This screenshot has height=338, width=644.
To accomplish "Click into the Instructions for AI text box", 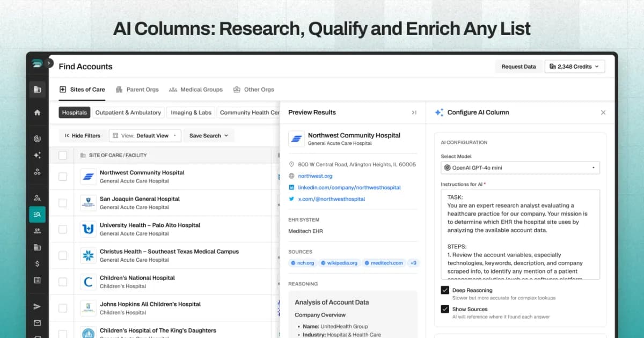I will [520, 234].
